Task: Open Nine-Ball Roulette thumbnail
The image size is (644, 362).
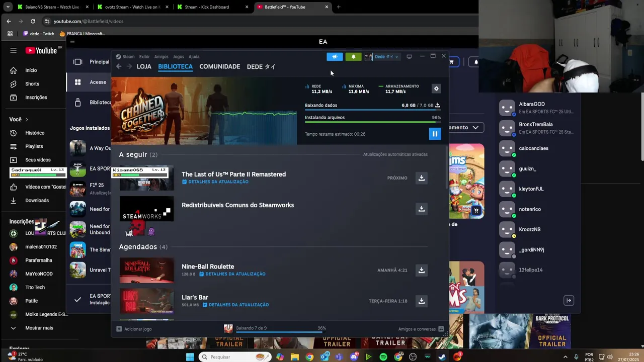Action: [146, 270]
